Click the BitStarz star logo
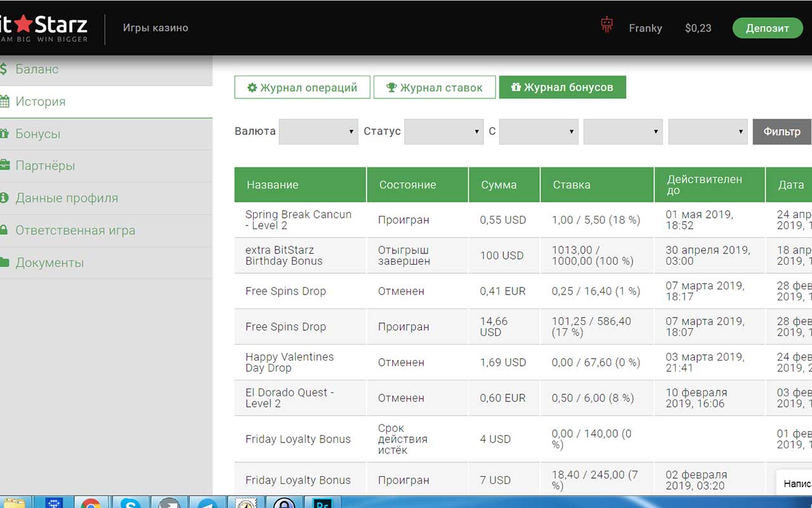This screenshot has height=508, width=812. coord(23,25)
